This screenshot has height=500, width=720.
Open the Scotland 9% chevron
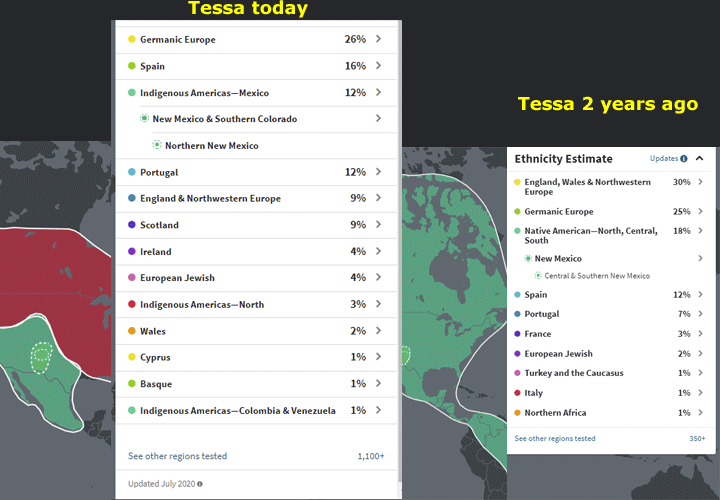pyautogui.click(x=378, y=225)
